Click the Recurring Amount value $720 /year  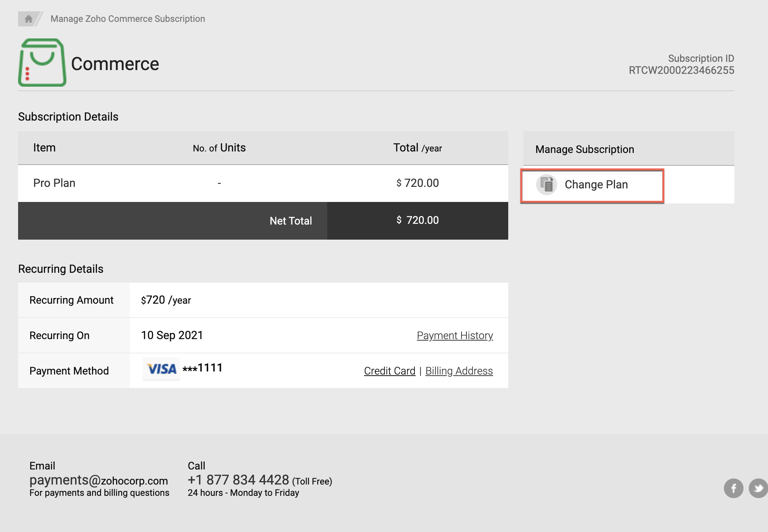point(166,300)
